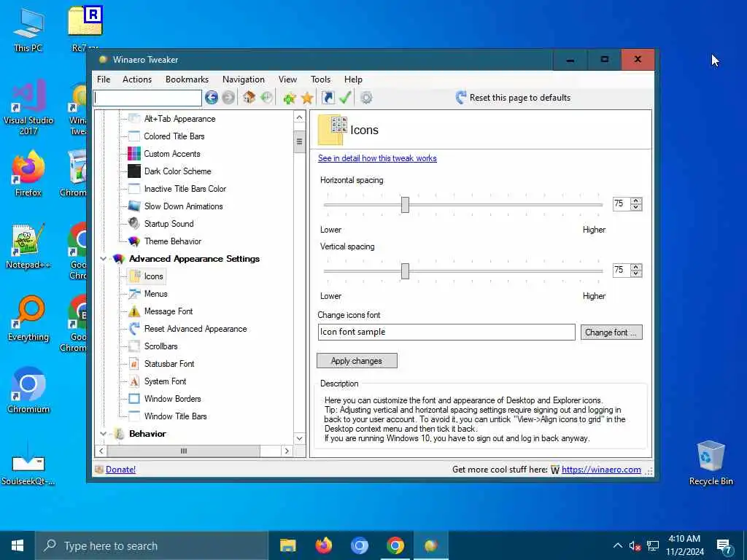The height and width of the screenshot is (560, 747).
Task: Open the Scrollbars tweak
Action: click(160, 346)
